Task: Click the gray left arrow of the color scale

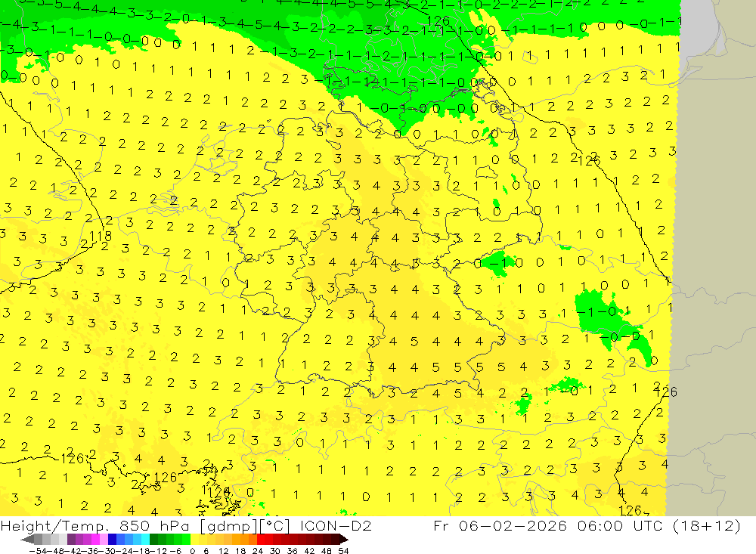Action: coord(27,540)
